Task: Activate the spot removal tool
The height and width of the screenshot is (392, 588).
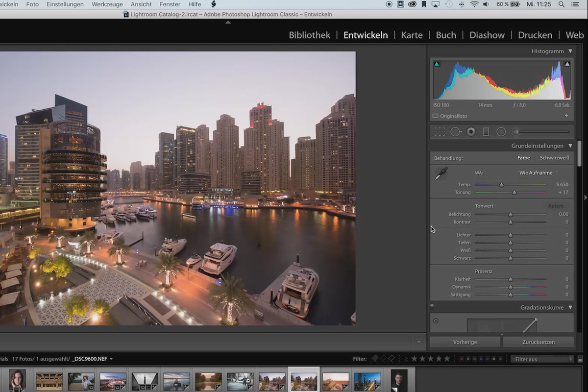Action: pos(456,132)
